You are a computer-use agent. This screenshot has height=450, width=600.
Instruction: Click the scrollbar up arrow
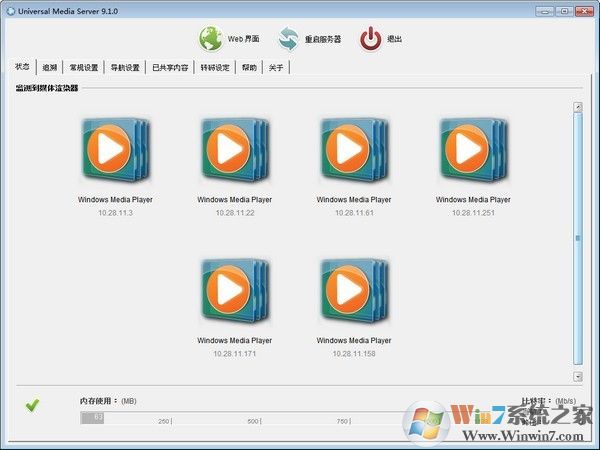(x=578, y=107)
